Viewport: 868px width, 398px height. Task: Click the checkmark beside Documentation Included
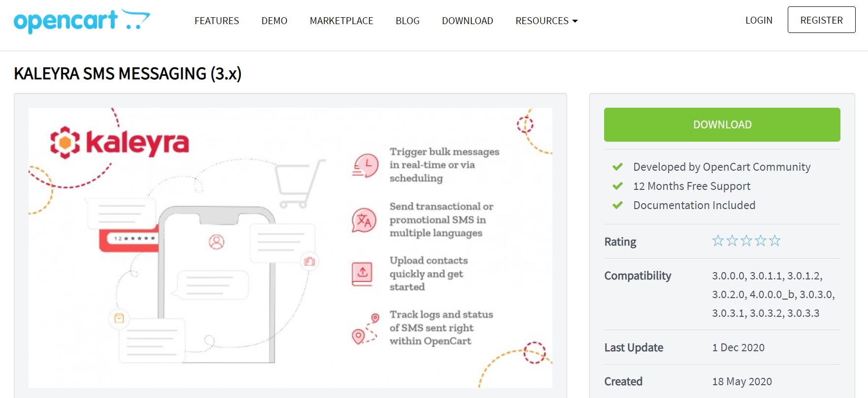(617, 205)
